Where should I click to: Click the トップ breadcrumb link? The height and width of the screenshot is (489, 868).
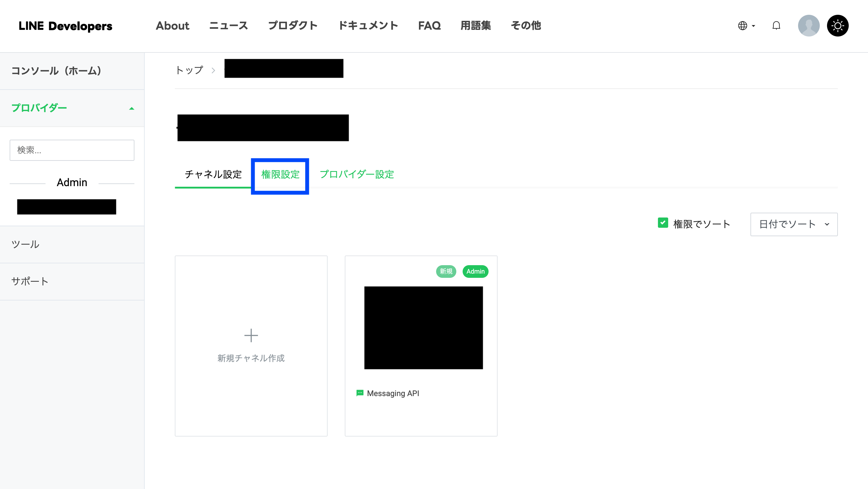click(x=189, y=70)
